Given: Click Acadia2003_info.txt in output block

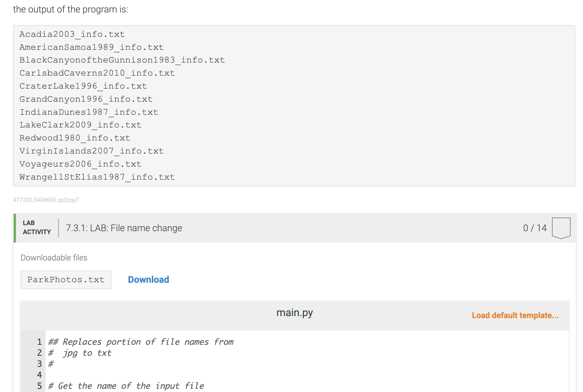Looking at the screenshot, I should point(72,34).
